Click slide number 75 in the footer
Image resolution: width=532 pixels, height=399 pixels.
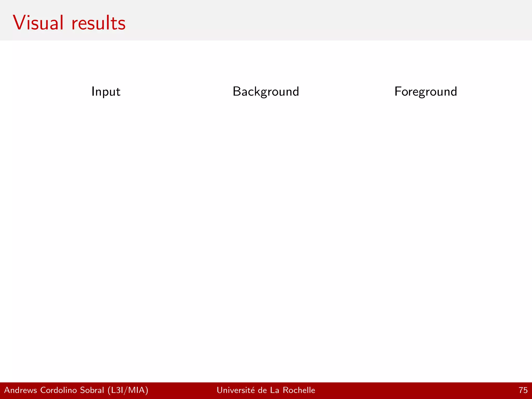[523, 390]
